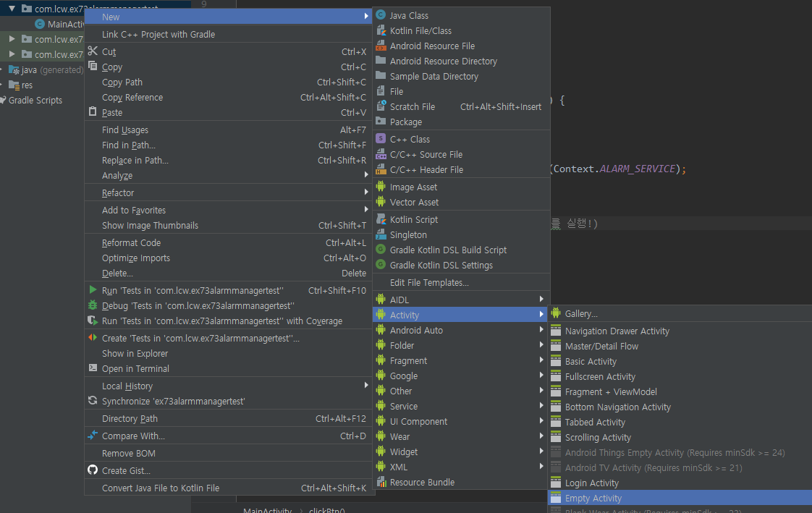Click the Android Resource File icon
The height and width of the screenshot is (513, 812).
[381, 46]
